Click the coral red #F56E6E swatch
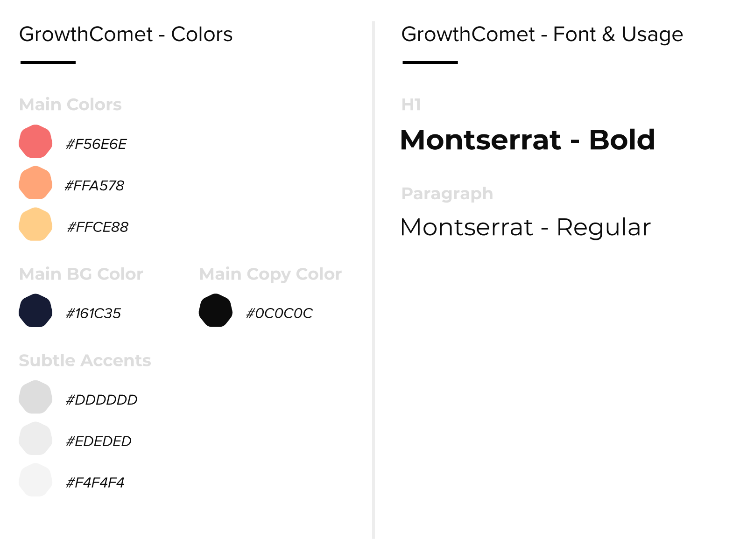The width and height of the screenshot is (747, 560). (35, 141)
